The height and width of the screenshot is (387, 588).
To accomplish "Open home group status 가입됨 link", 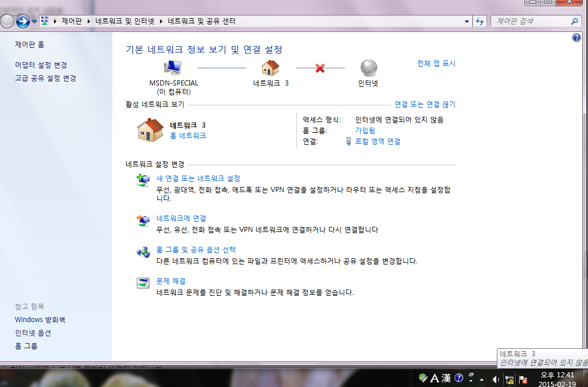I will pyautogui.click(x=365, y=131).
